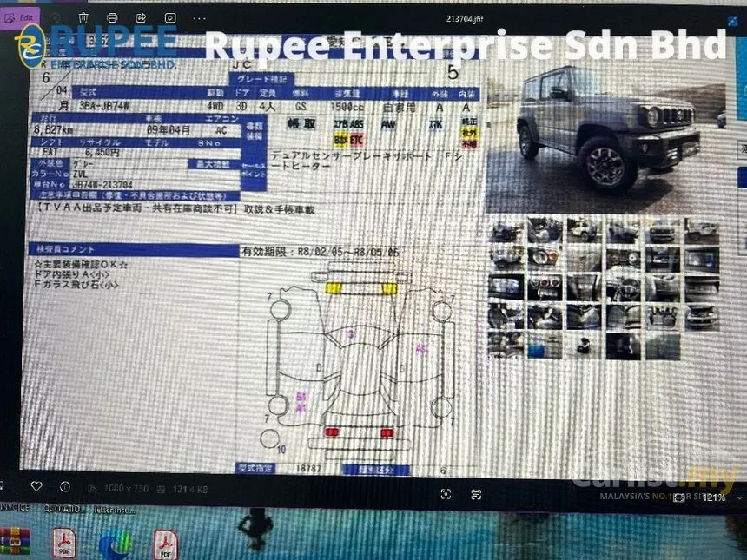Select the INVOICE desktop item label
747x560 pixels.
14,508
